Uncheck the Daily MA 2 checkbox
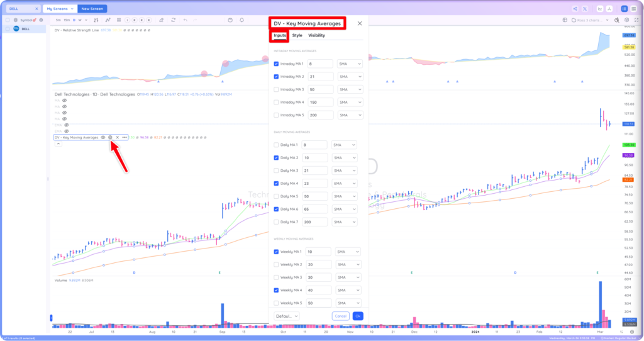 (x=276, y=158)
